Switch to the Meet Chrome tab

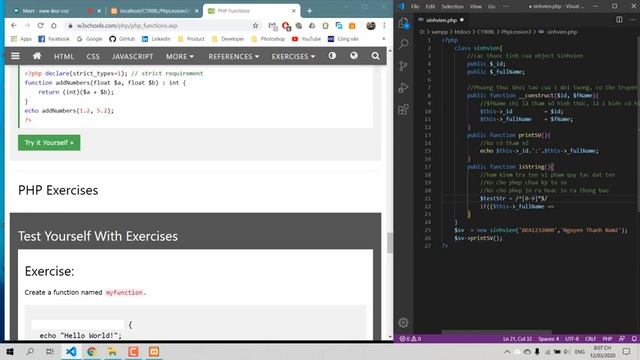click(x=56, y=11)
